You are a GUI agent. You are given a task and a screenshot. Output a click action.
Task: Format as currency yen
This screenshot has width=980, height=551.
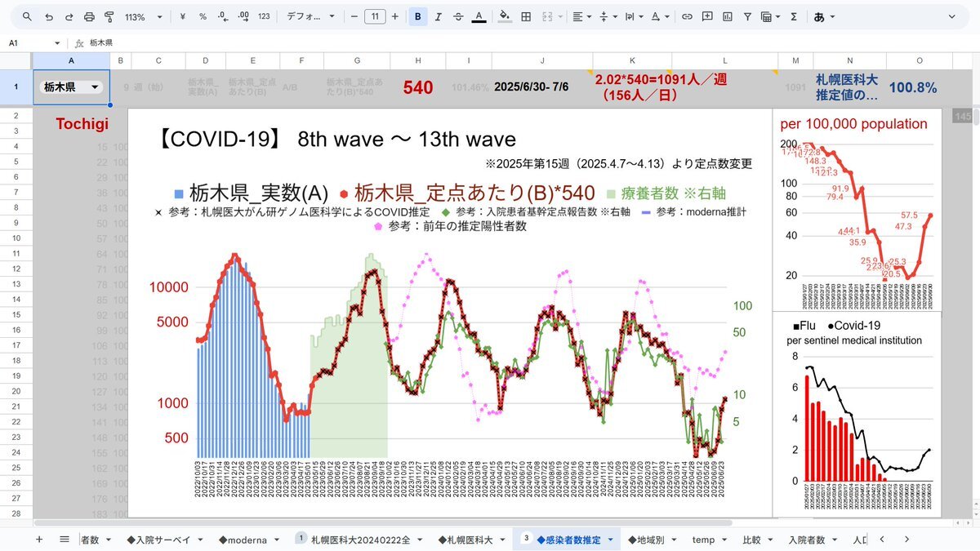tap(184, 16)
